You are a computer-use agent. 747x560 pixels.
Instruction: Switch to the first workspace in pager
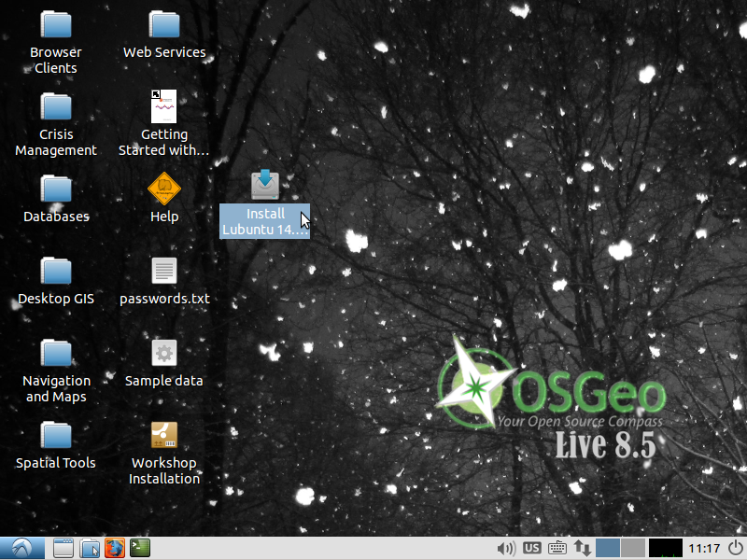pyautogui.click(x=608, y=548)
